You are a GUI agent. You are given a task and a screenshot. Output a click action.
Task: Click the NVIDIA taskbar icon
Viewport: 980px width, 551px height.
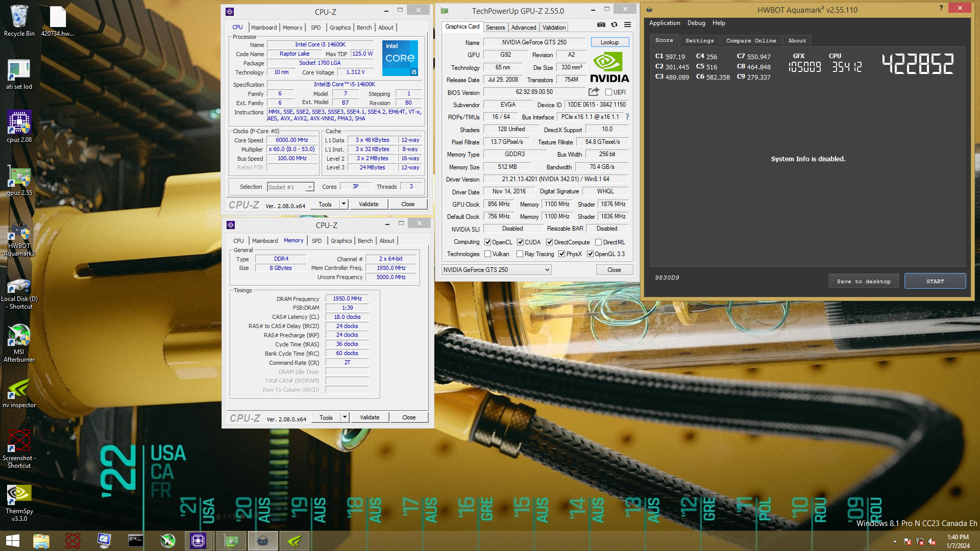295,541
